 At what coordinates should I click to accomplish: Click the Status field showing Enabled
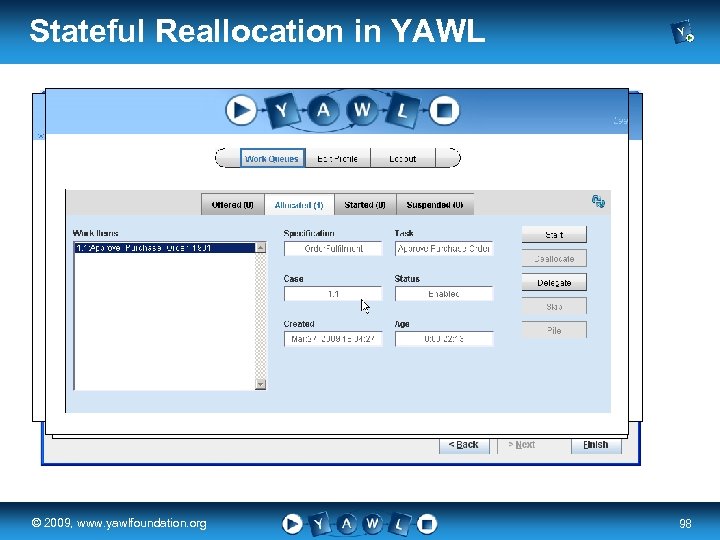click(x=444, y=294)
